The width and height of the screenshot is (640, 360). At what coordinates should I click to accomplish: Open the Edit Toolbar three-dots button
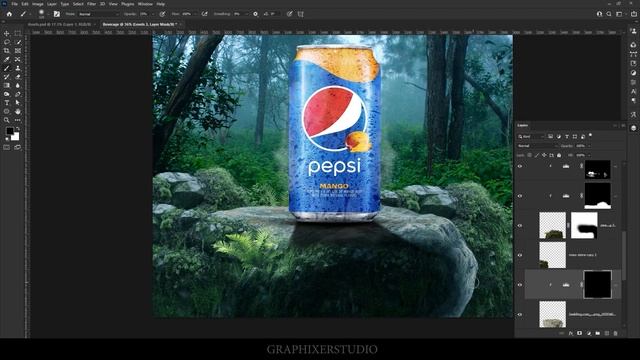(x=18, y=120)
